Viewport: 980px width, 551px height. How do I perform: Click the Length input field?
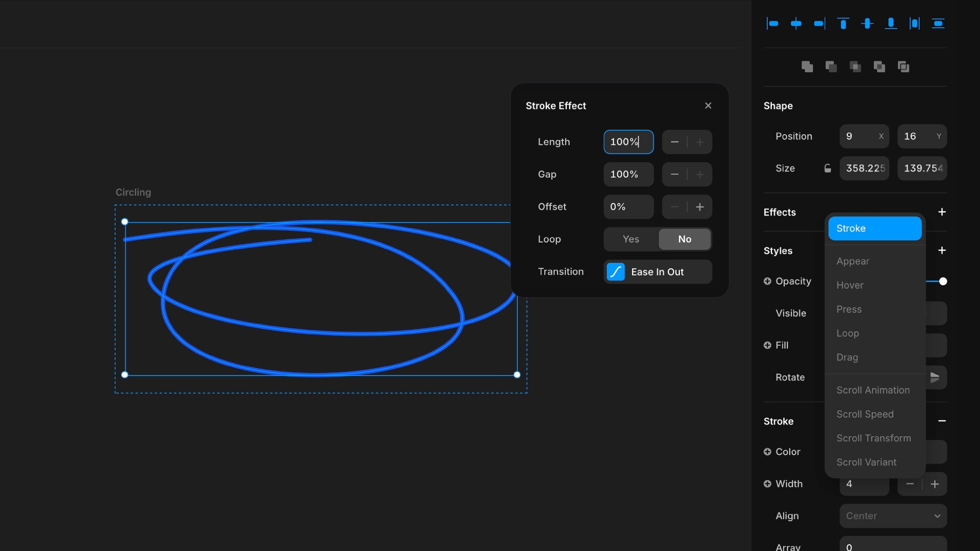628,142
